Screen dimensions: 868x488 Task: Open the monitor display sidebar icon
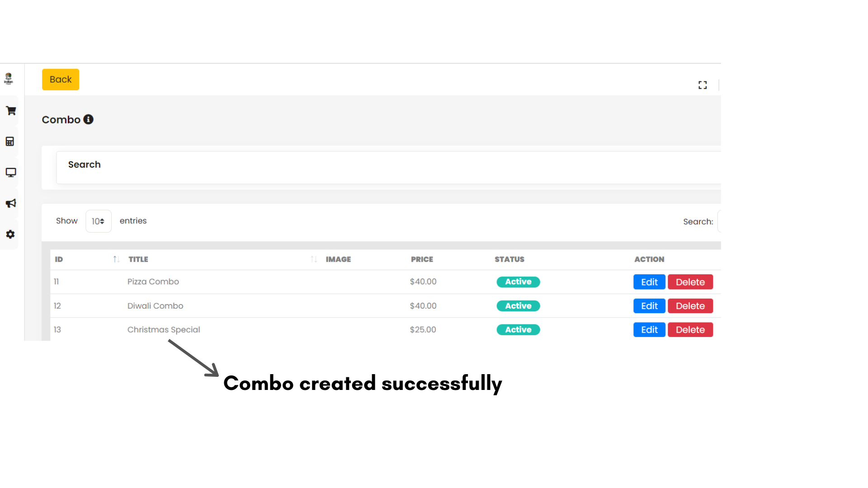coord(11,173)
